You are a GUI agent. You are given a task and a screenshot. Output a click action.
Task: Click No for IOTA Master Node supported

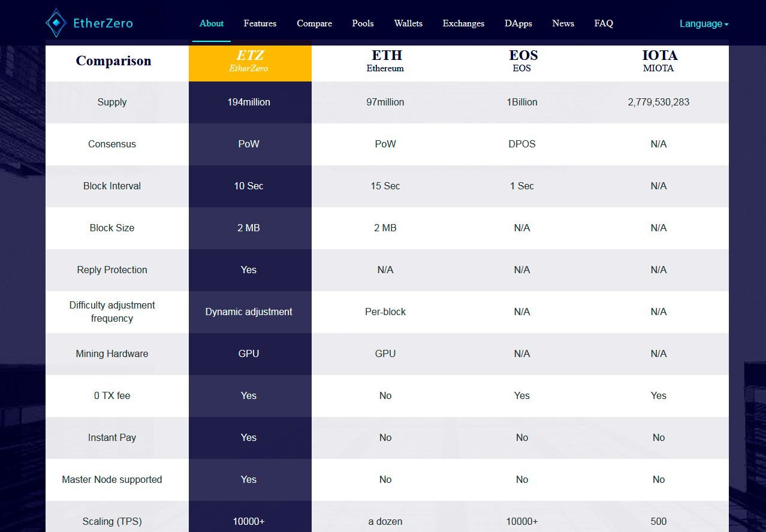[659, 480]
